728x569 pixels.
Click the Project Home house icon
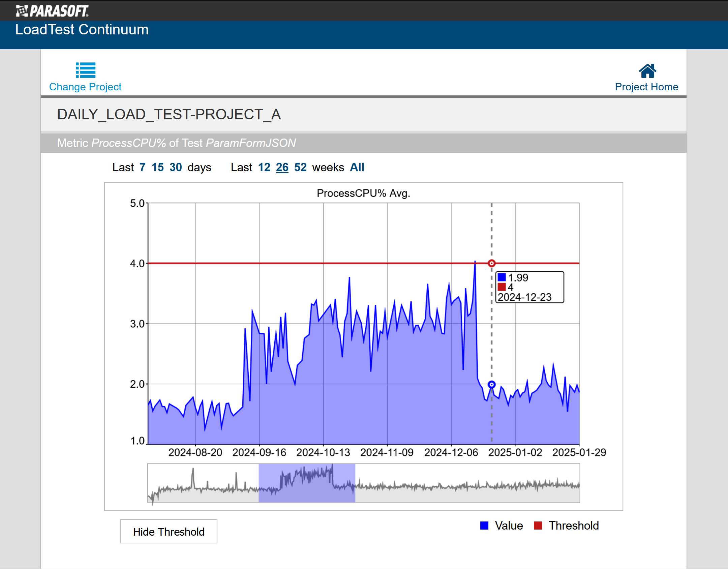[x=647, y=71]
